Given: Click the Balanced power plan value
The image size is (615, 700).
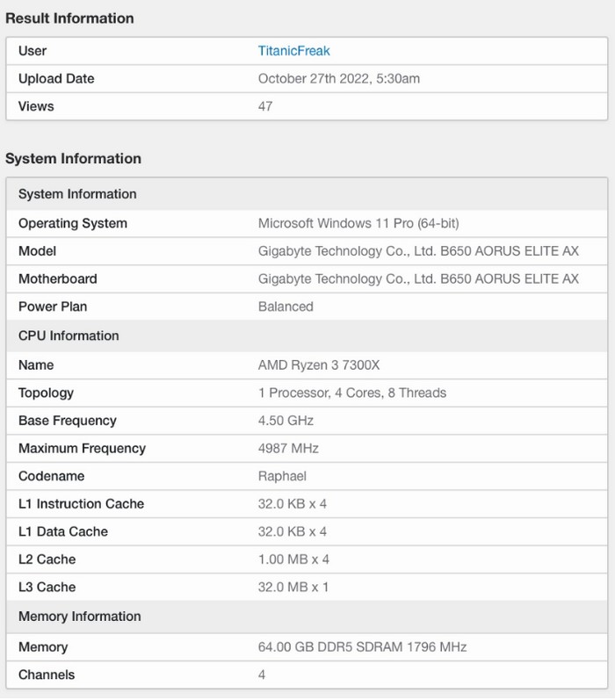Looking at the screenshot, I should 286,307.
